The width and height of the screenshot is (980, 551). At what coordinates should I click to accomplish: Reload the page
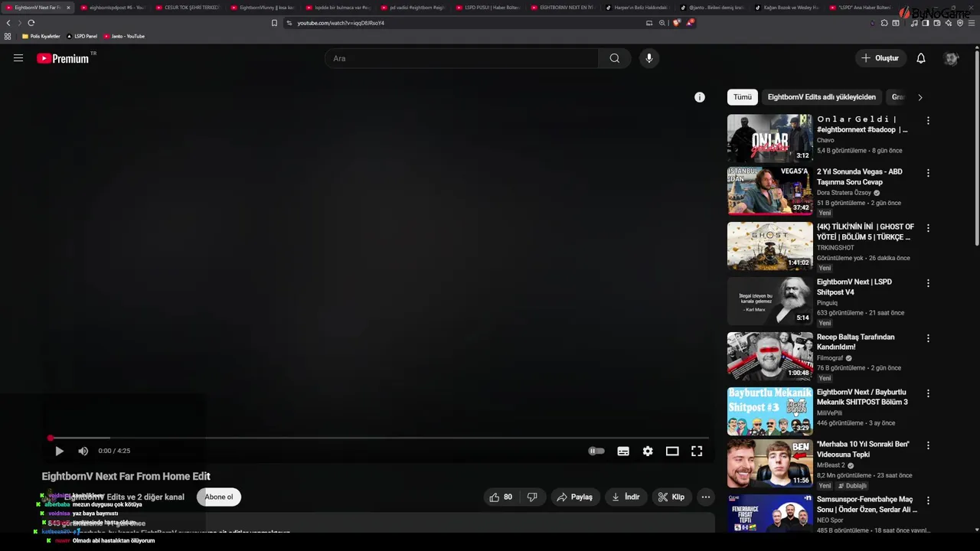pos(31,23)
